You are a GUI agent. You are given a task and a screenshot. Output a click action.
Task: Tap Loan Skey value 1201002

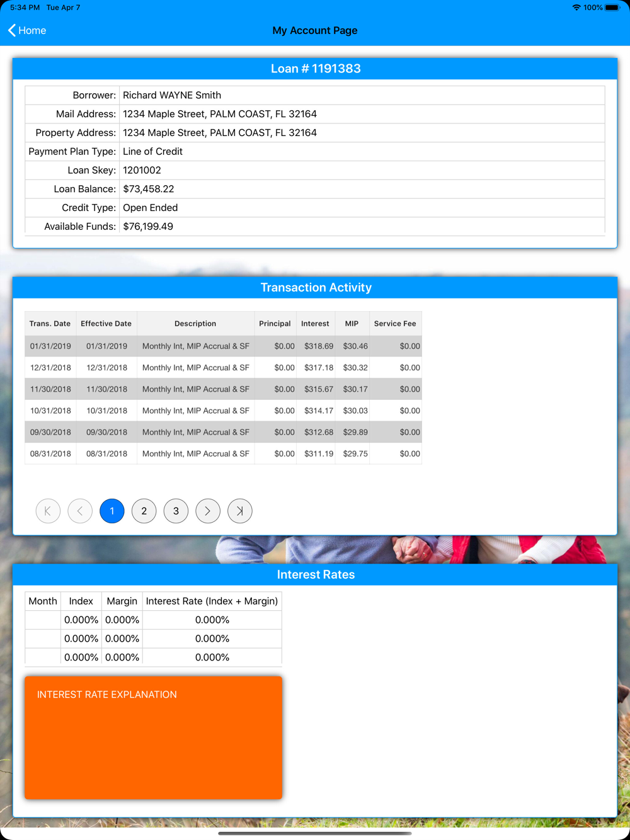coord(142,170)
